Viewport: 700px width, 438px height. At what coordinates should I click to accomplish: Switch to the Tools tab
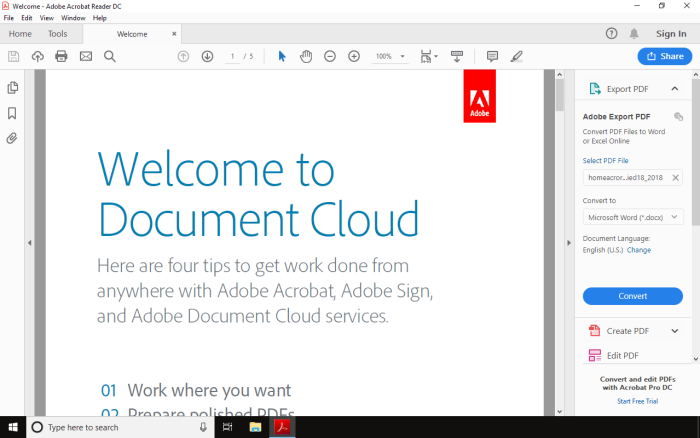[x=58, y=34]
